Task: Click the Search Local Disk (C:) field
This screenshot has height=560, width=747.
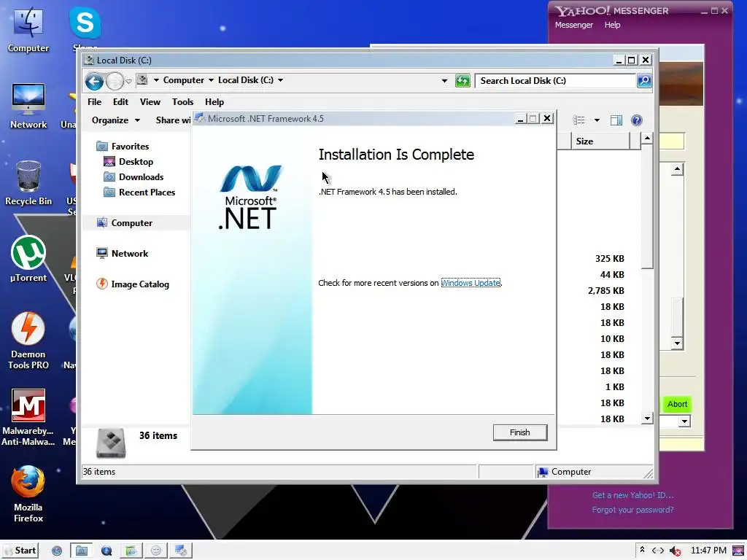Action: pyautogui.click(x=555, y=81)
